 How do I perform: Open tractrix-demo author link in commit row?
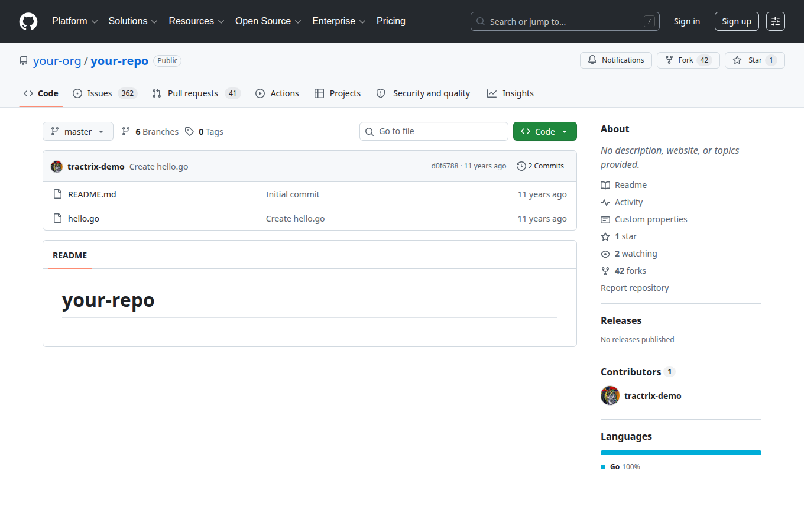pyautogui.click(x=96, y=167)
